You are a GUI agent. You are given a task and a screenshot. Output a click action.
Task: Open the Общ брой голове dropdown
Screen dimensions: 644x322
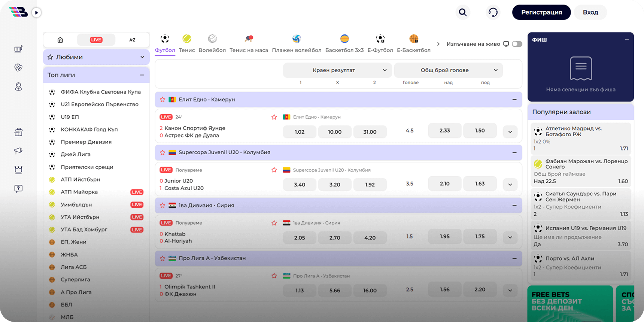(x=448, y=70)
